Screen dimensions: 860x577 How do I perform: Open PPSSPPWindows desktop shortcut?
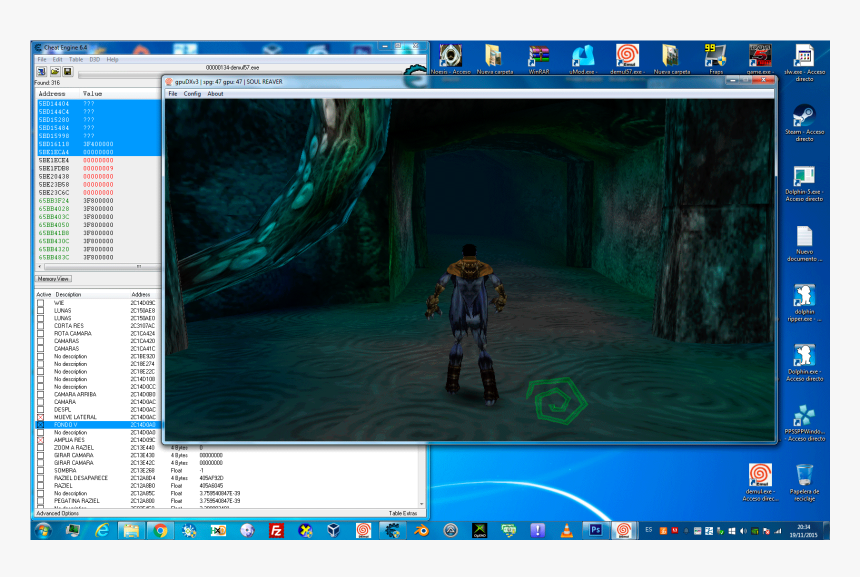(804, 423)
